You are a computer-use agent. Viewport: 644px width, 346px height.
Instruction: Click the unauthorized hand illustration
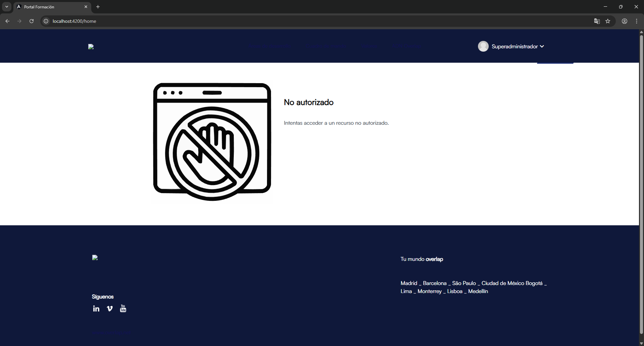pos(212,142)
